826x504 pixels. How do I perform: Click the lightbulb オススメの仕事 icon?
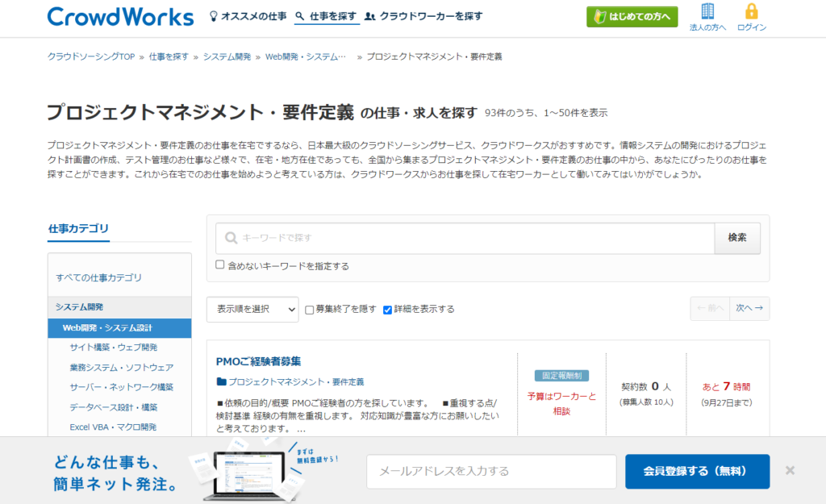[x=214, y=16]
